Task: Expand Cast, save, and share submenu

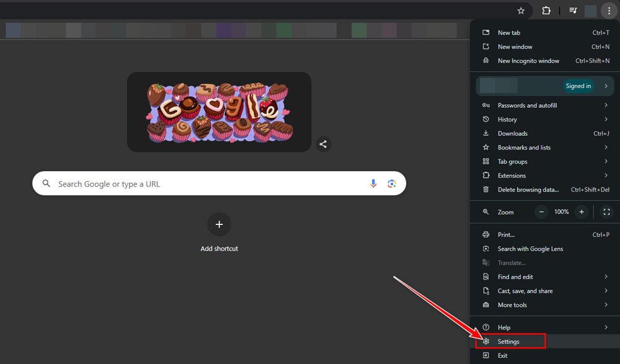Action: point(545,291)
